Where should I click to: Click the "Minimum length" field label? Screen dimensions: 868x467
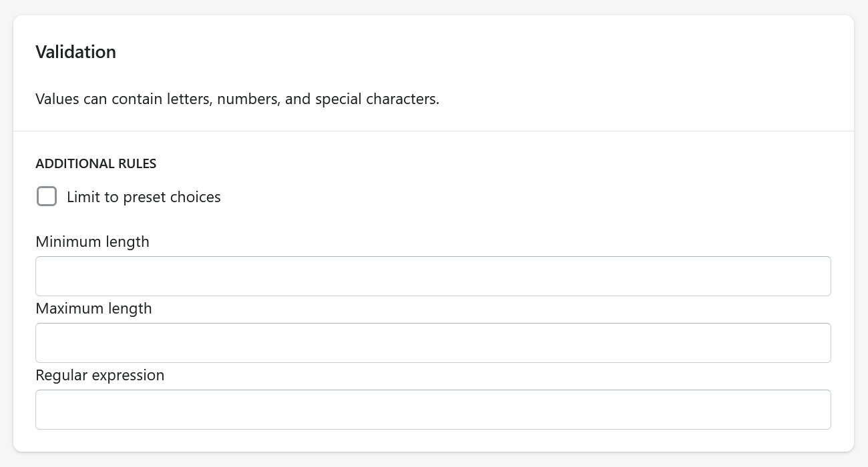93,242
